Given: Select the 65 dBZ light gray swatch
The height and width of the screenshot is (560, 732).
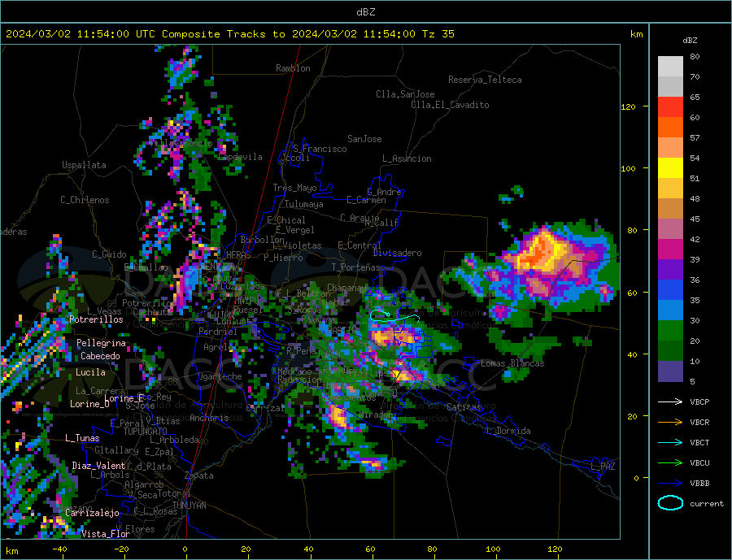Looking at the screenshot, I should [x=670, y=87].
